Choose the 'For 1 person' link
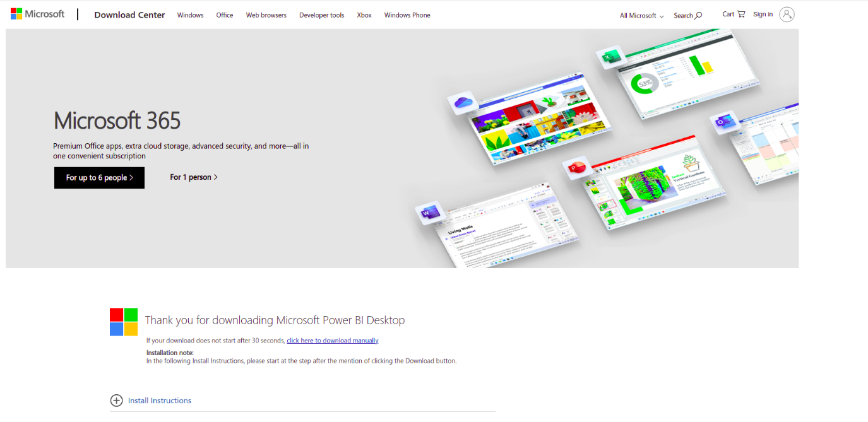 click(x=194, y=177)
